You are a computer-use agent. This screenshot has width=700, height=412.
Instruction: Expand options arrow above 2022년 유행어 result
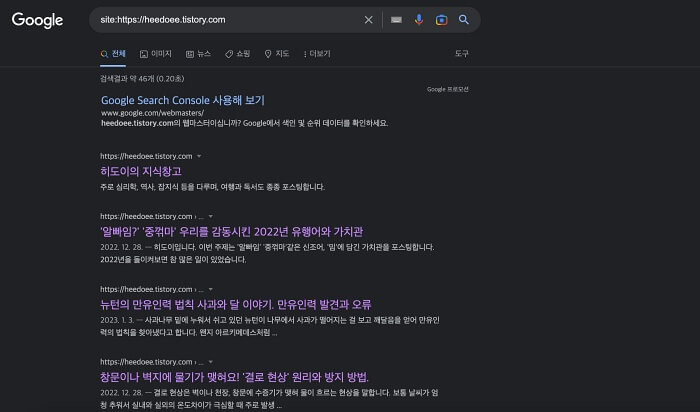(211, 216)
